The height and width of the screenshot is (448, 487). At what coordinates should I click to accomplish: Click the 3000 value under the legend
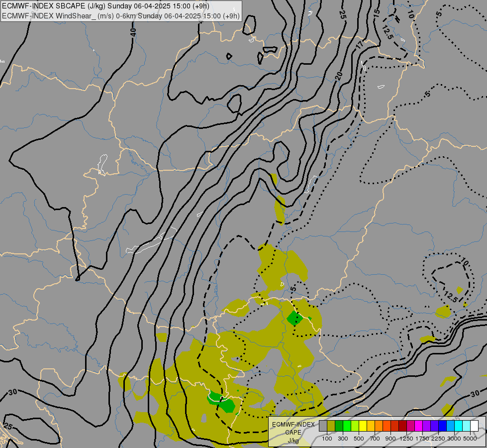click(454, 439)
